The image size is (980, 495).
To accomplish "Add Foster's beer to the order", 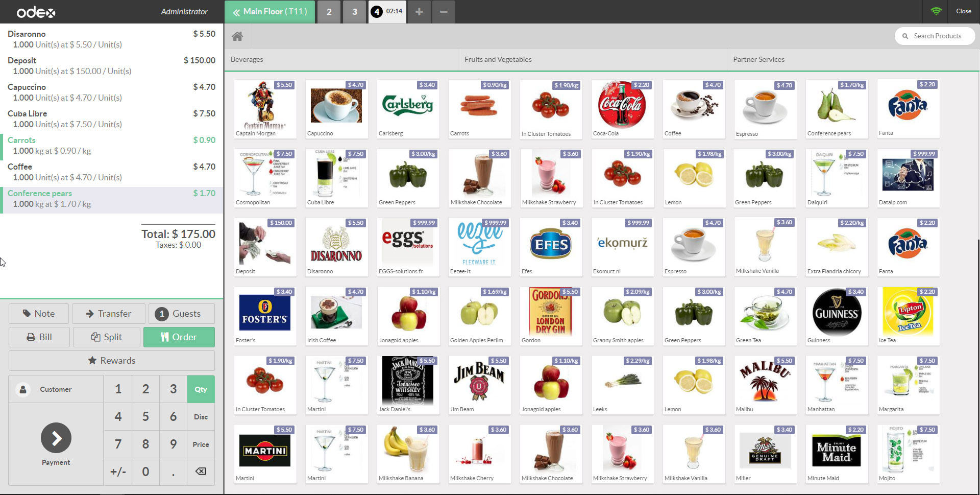I will [x=265, y=316].
